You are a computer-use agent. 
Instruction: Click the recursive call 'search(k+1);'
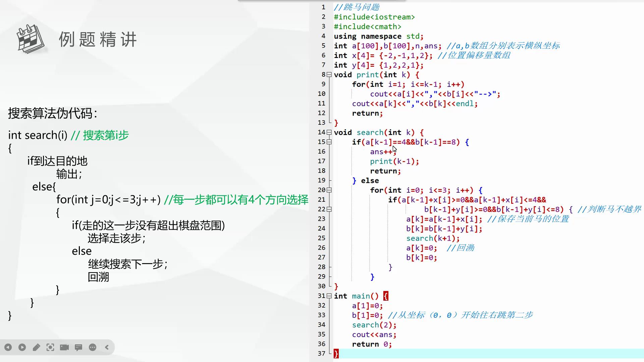click(x=433, y=238)
